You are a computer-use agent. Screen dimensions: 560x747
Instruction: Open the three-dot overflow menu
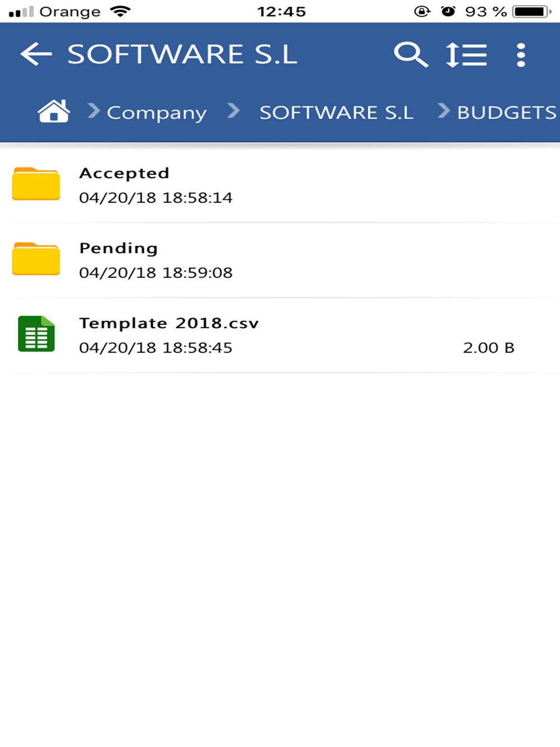click(x=521, y=55)
